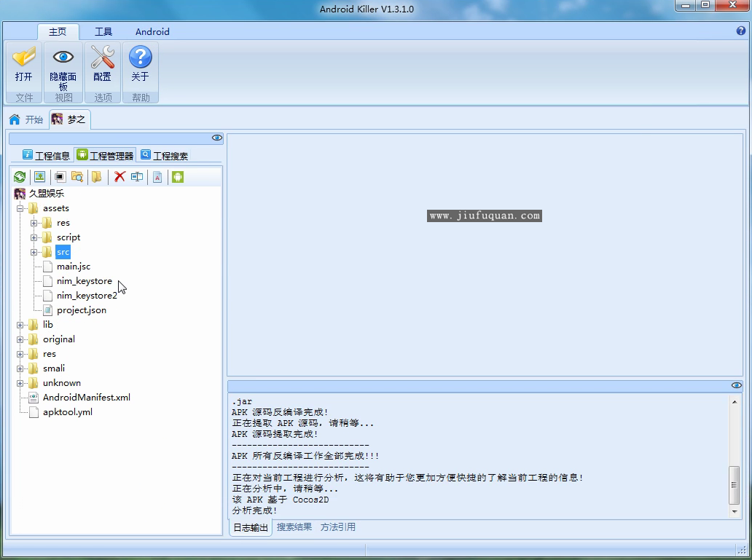Select nim_keystore2 file in tree

pos(87,296)
